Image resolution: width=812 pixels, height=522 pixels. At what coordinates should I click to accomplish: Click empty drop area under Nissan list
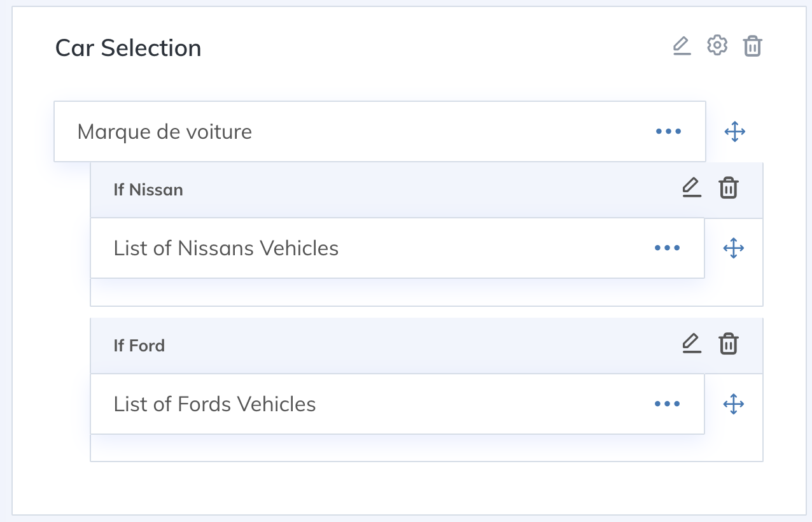pyautogui.click(x=426, y=292)
